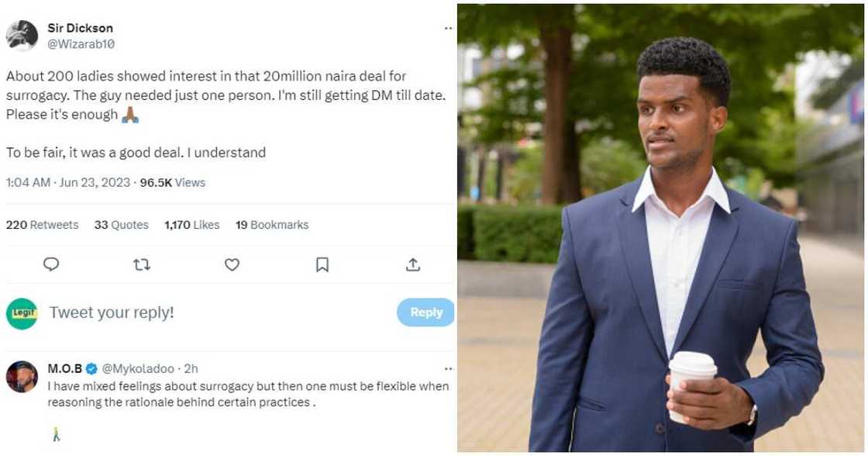This screenshot has height=456, width=868.
Task: Click the Legit account avatar
Action: coord(22,313)
